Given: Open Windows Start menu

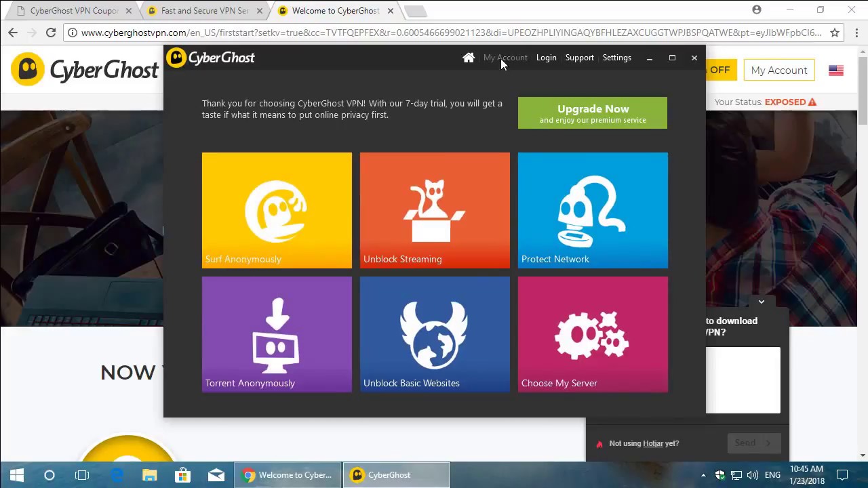Looking at the screenshot, I should point(16,475).
